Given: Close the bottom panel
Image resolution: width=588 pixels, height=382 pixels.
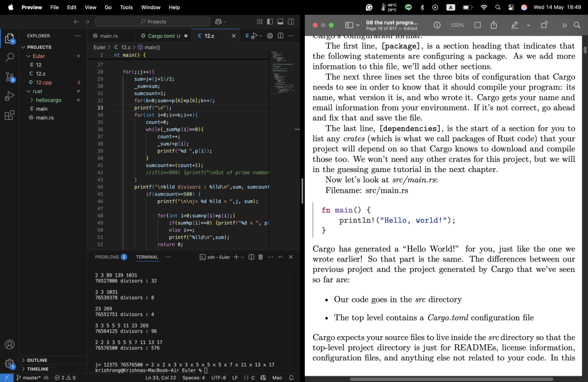Looking at the screenshot, I should 291,257.
